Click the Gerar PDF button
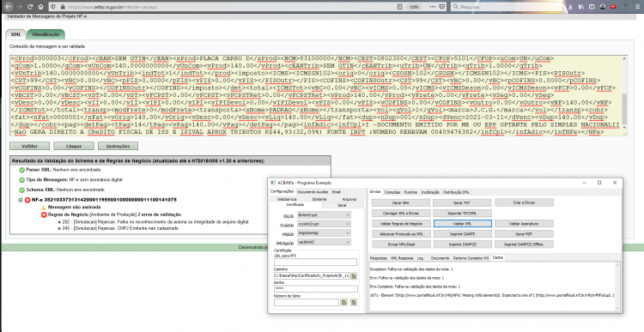 [524, 234]
